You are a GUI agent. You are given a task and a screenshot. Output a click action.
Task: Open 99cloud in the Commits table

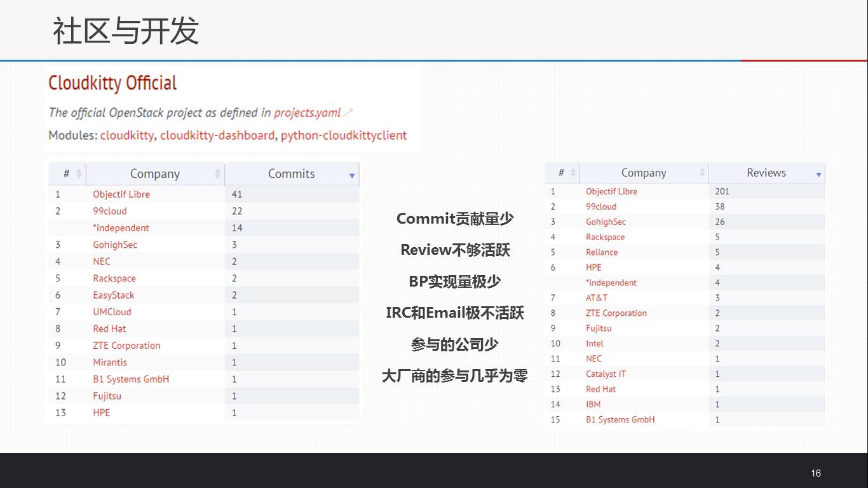tap(110, 211)
